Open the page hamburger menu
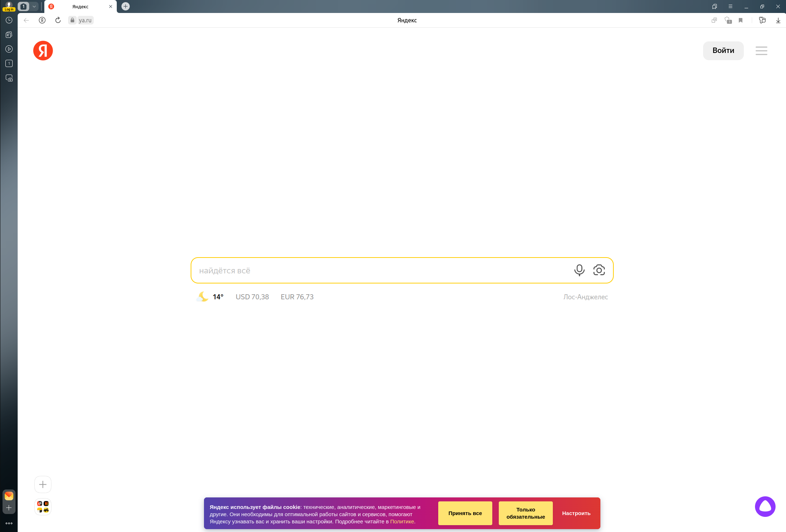Screen dimensions: 786x532 pyautogui.click(x=761, y=51)
